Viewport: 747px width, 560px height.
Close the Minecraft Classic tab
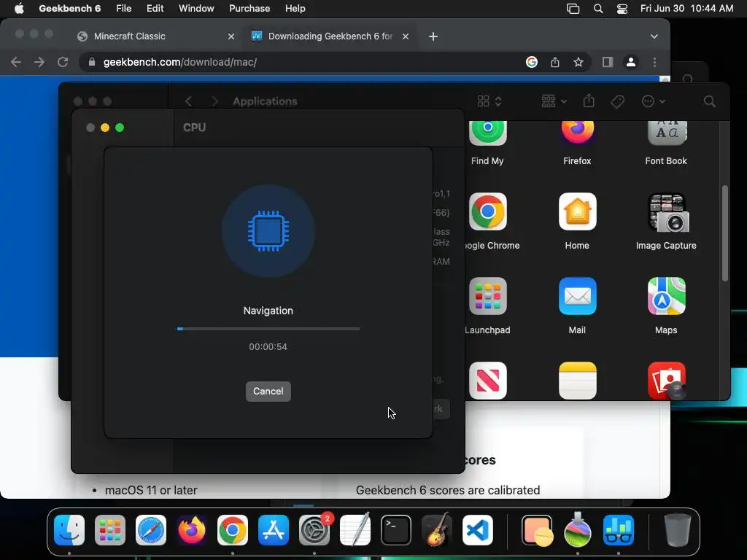pyautogui.click(x=231, y=36)
